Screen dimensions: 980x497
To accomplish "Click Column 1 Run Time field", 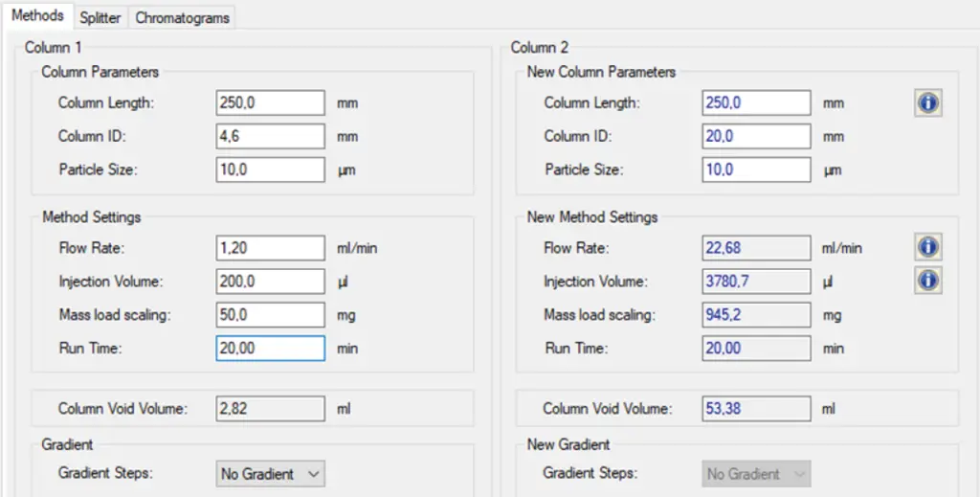I will click(x=270, y=349).
